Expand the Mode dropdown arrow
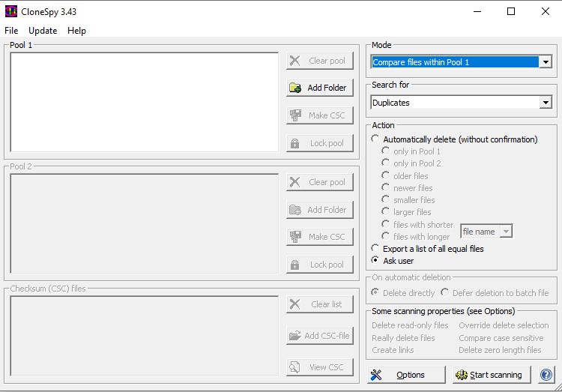The image size is (562, 392). coord(546,62)
